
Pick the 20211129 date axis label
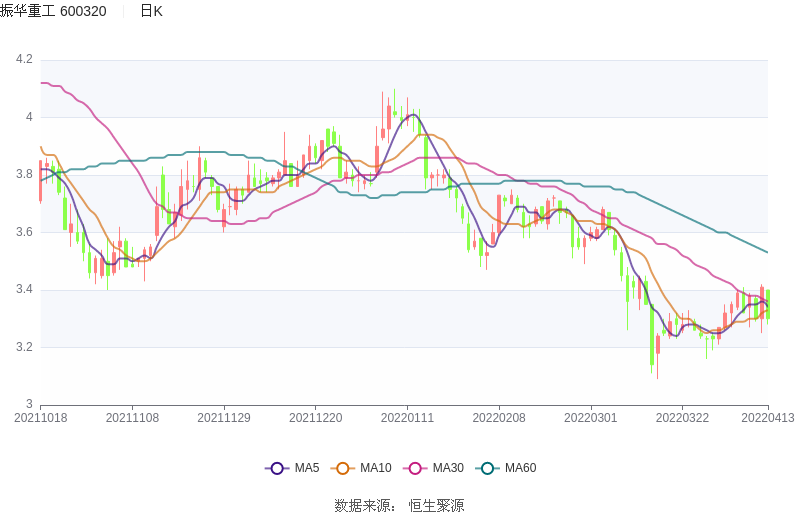tap(224, 418)
